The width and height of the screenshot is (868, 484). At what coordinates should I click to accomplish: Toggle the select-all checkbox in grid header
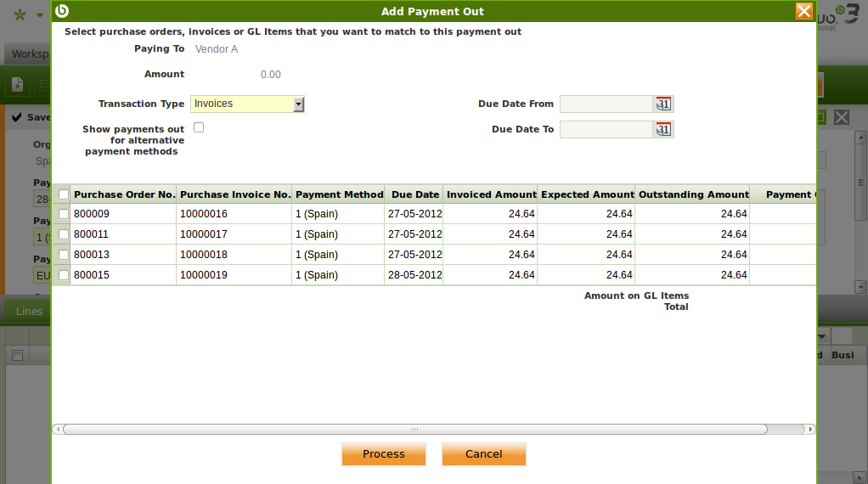coord(64,194)
